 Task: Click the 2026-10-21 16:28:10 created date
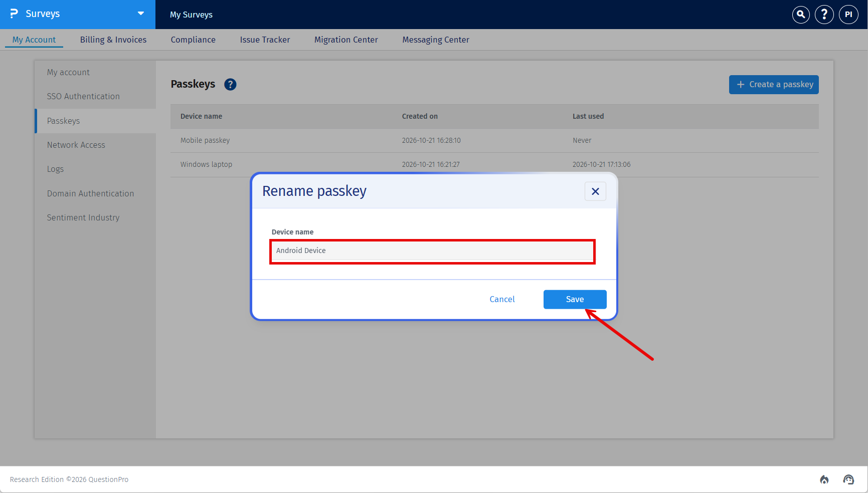(x=431, y=140)
